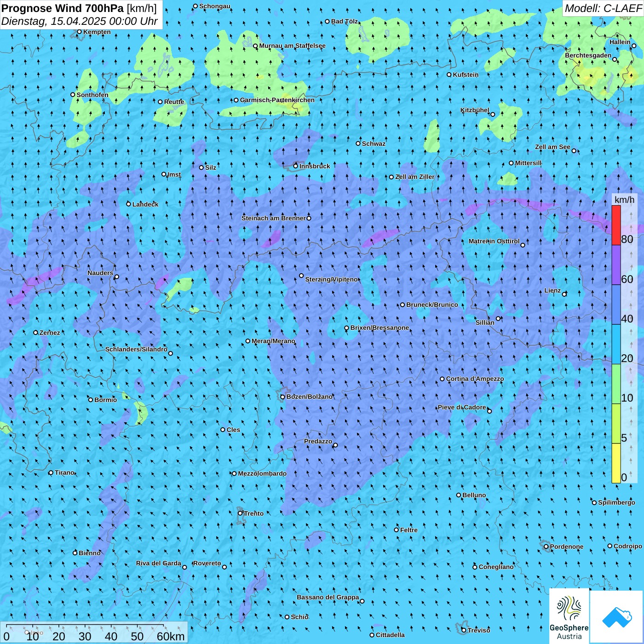Click the Landeck label
The image size is (644, 644).
(x=145, y=204)
